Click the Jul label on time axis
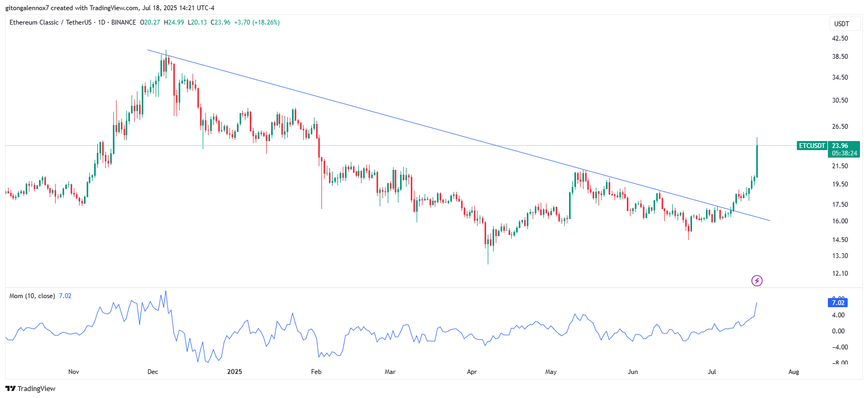Image resolution: width=868 pixels, height=398 pixels. coord(712,372)
